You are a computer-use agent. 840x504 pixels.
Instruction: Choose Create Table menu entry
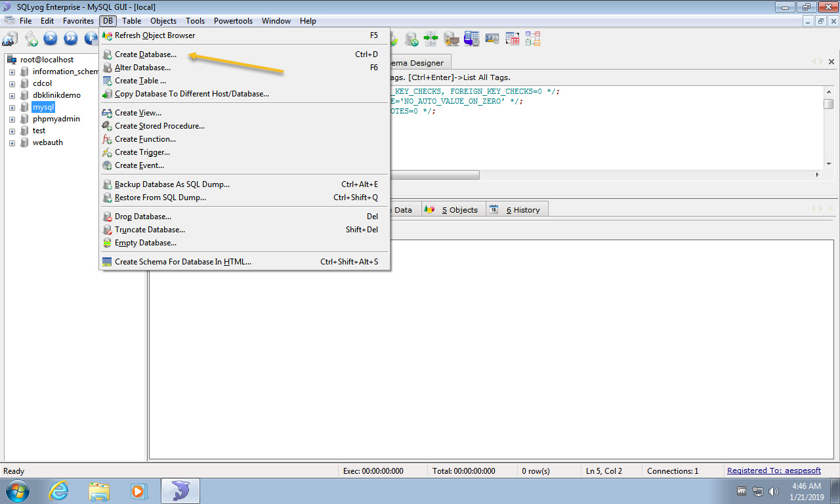point(245,81)
